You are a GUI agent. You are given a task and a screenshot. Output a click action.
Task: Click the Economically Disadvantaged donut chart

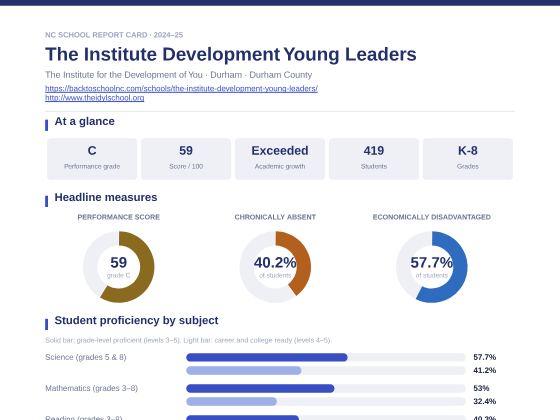431,267
